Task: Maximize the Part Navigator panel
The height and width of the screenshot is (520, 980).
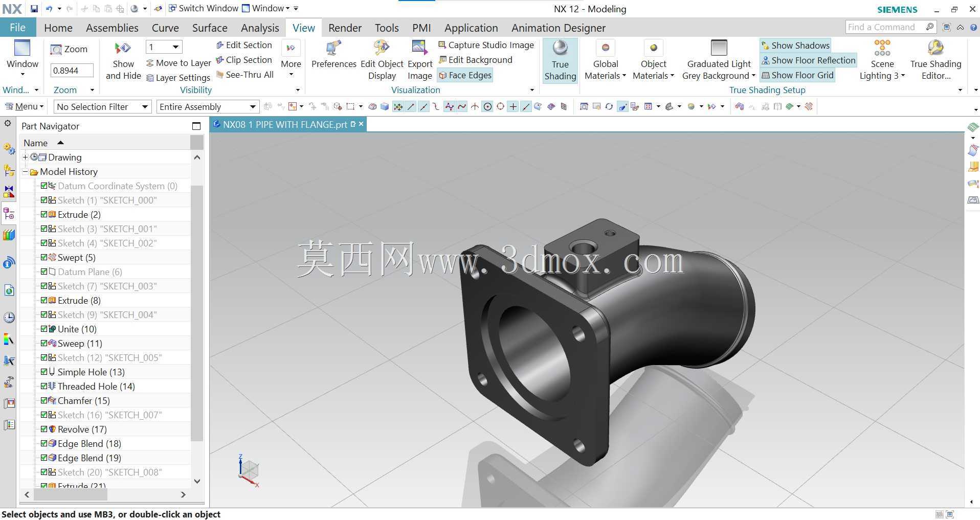Action: pos(196,126)
